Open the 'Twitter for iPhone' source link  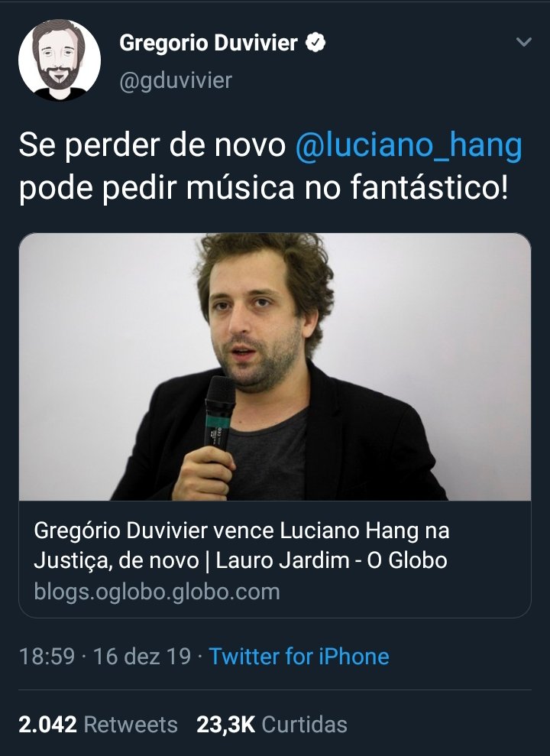[x=299, y=656]
